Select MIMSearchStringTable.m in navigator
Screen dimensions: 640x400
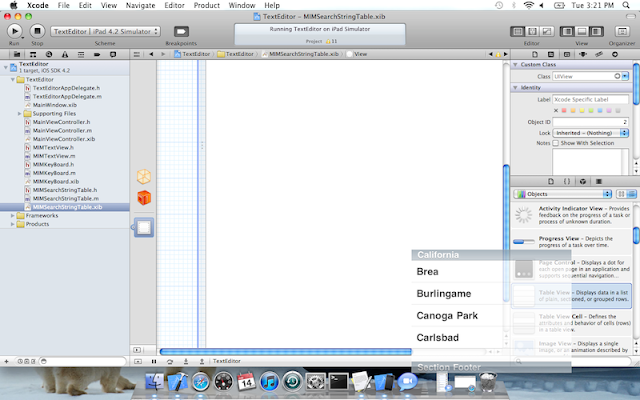click(x=65, y=198)
